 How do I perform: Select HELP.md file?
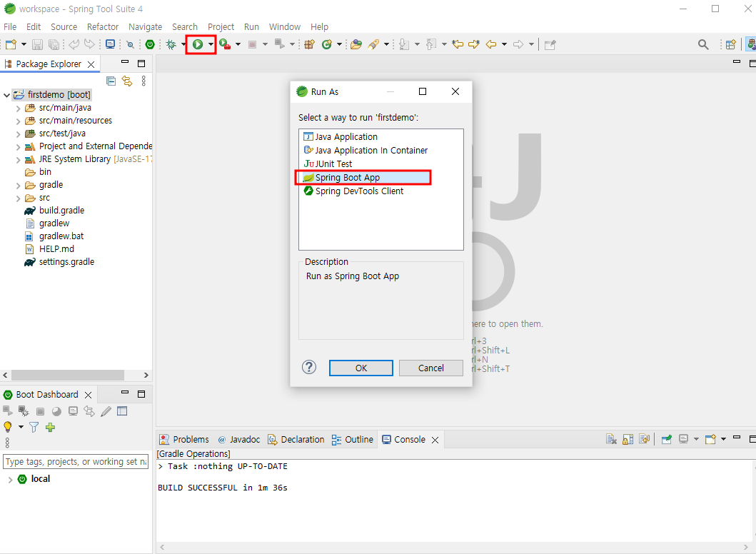point(56,248)
